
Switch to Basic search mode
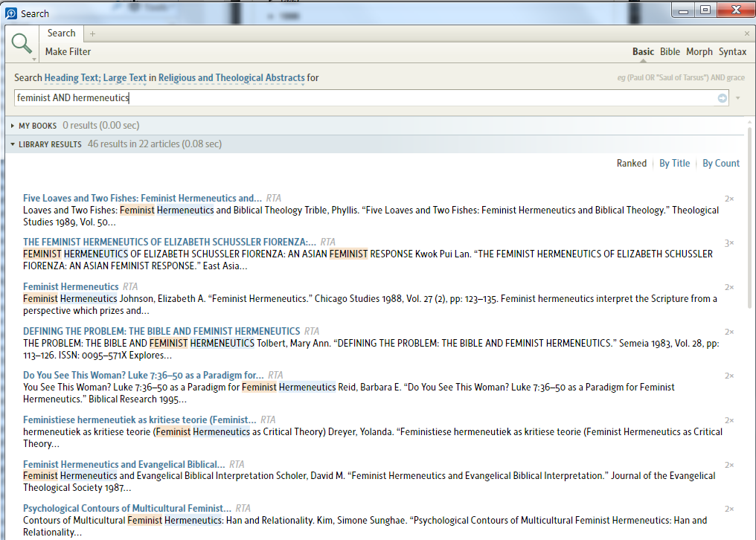pyautogui.click(x=643, y=51)
